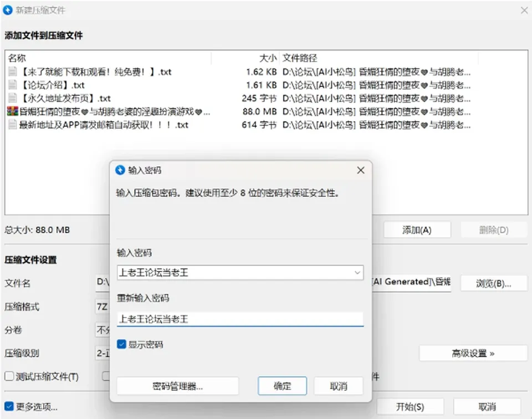Close the 输入密码 password dialog

361,170
